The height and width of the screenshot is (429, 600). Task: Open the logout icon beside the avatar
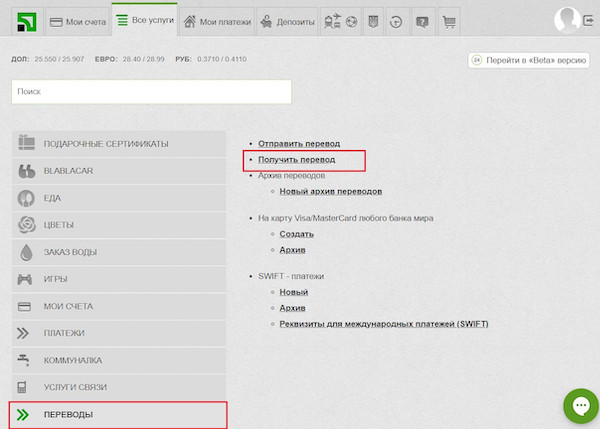590,20
